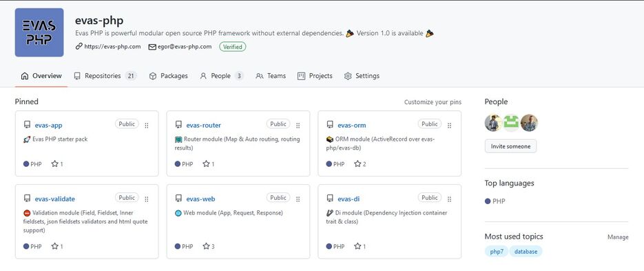Screen dimensions: 644x271
Task: Click the Invite someone button
Action: (x=510, y=146)
